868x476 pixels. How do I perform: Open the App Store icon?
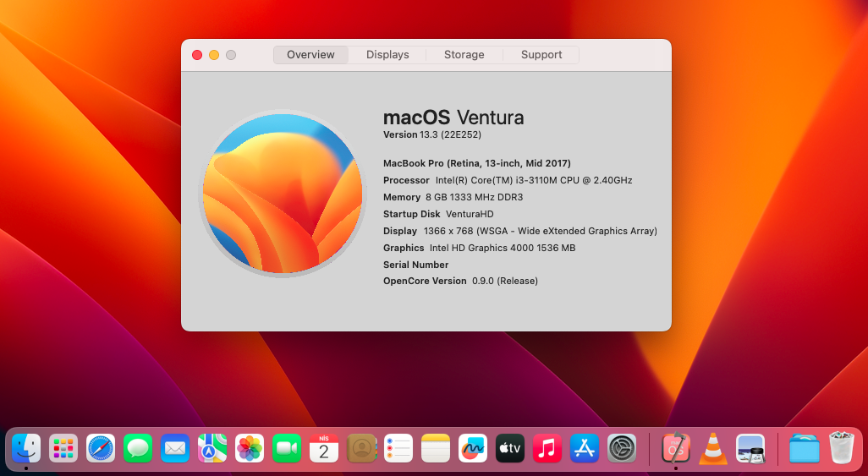point(585,448)
